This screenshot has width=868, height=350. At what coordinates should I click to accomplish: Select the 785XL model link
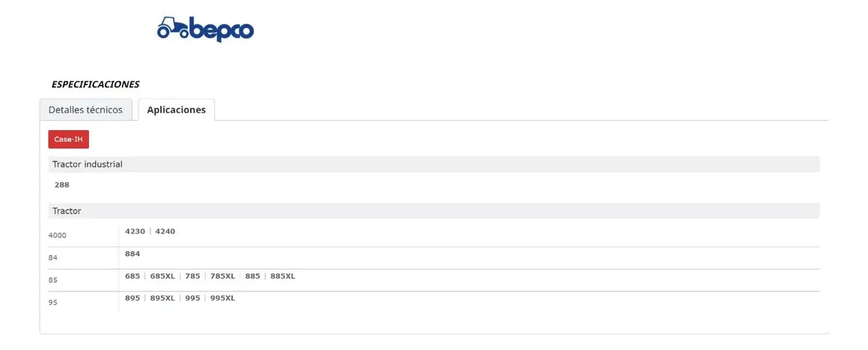click(x=223, y=276)
